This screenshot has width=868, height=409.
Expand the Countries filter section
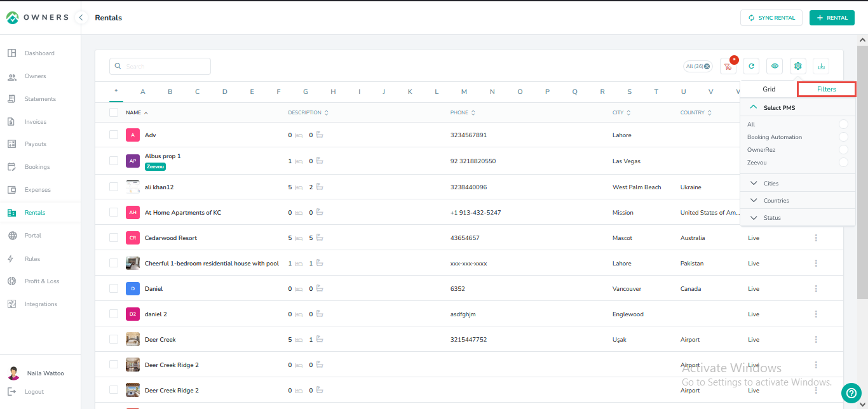pyautogui.click(x=798, y=201)
